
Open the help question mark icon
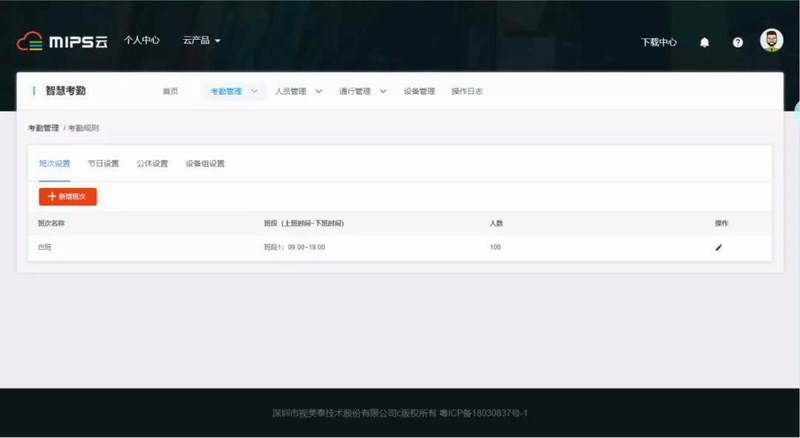click(738, 42)
